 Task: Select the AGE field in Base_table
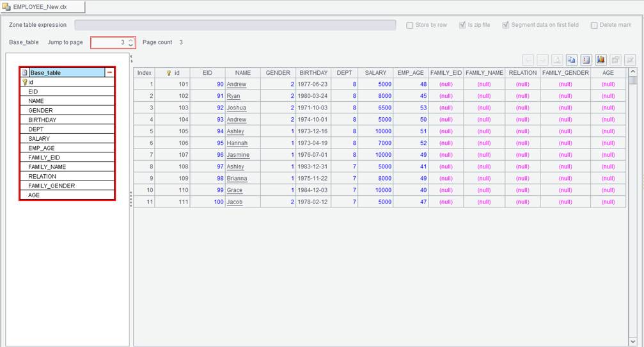coord(67,195)
